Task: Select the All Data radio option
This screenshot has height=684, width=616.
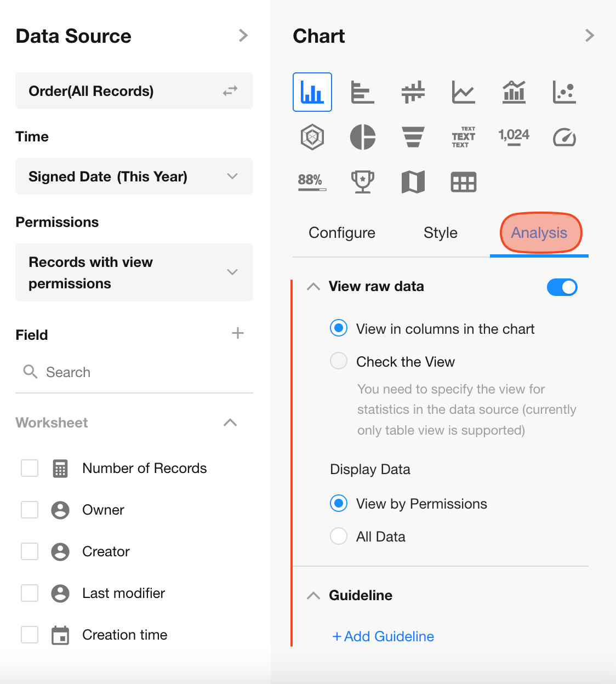Action: click(x=339, y=536)
